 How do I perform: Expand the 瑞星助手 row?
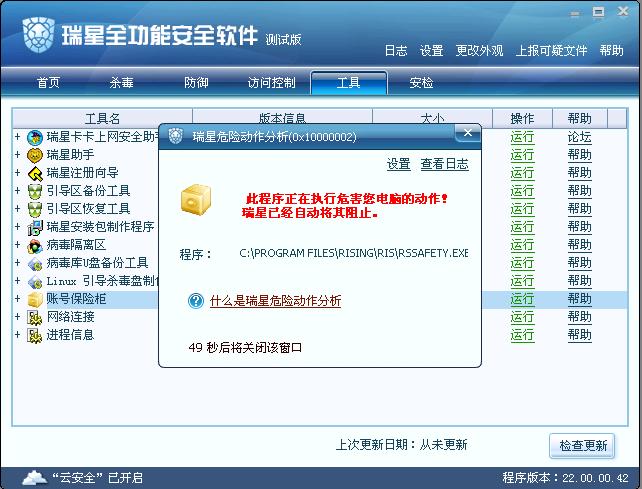[18, 154]
